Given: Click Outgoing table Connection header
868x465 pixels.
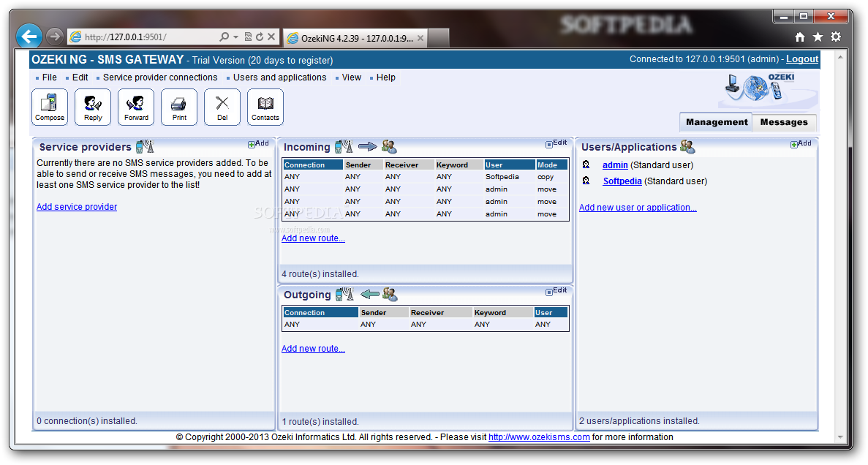Looking at the screenshot, I should pyautogui.click(x=320, y=313).
